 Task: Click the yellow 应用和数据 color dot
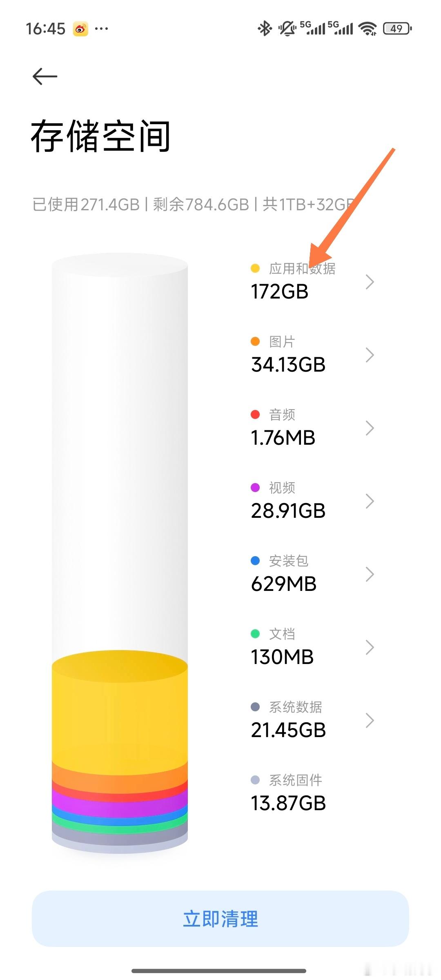coord(255,268)
